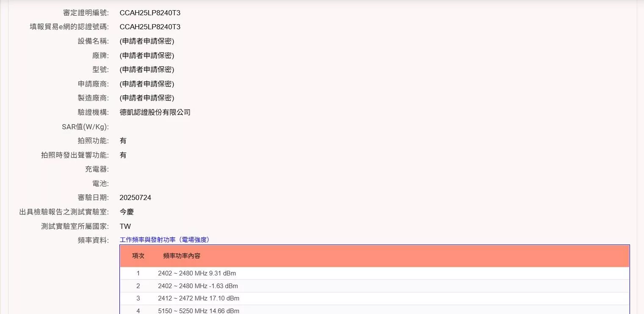Click the confidential value beside 型號
The height and width of the screenshot is (314, 644).
click(147, 69)
